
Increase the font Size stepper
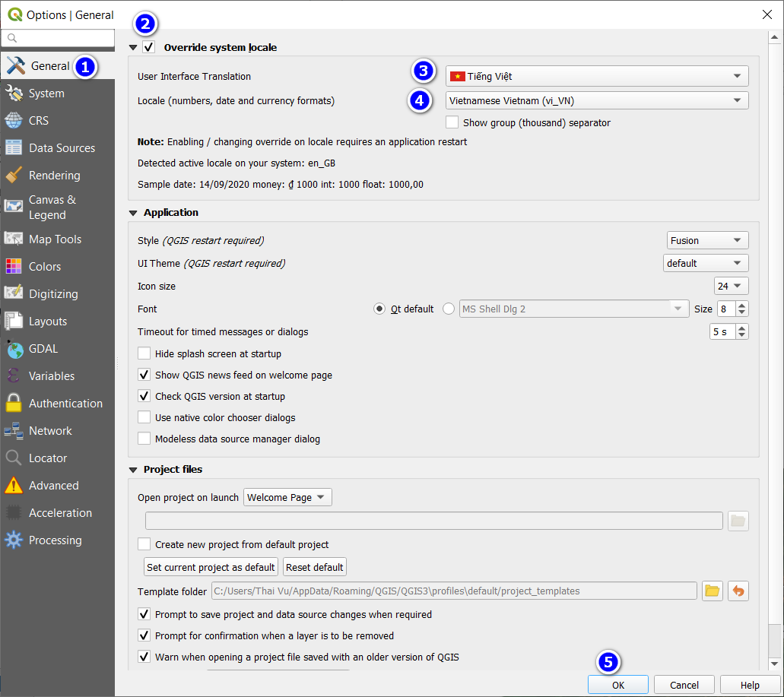(742, 305)
